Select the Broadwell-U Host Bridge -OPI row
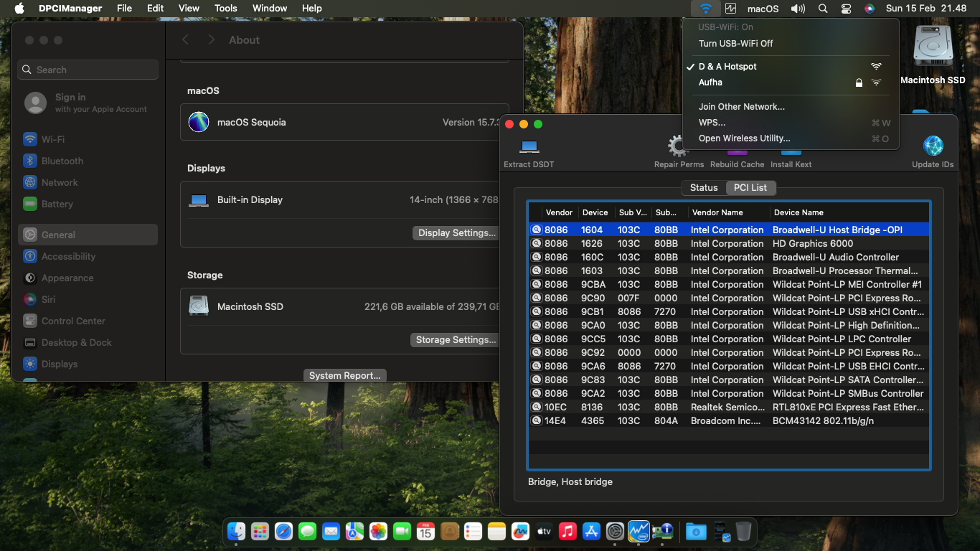Viewport: 980px width, 551px height. 729,230
